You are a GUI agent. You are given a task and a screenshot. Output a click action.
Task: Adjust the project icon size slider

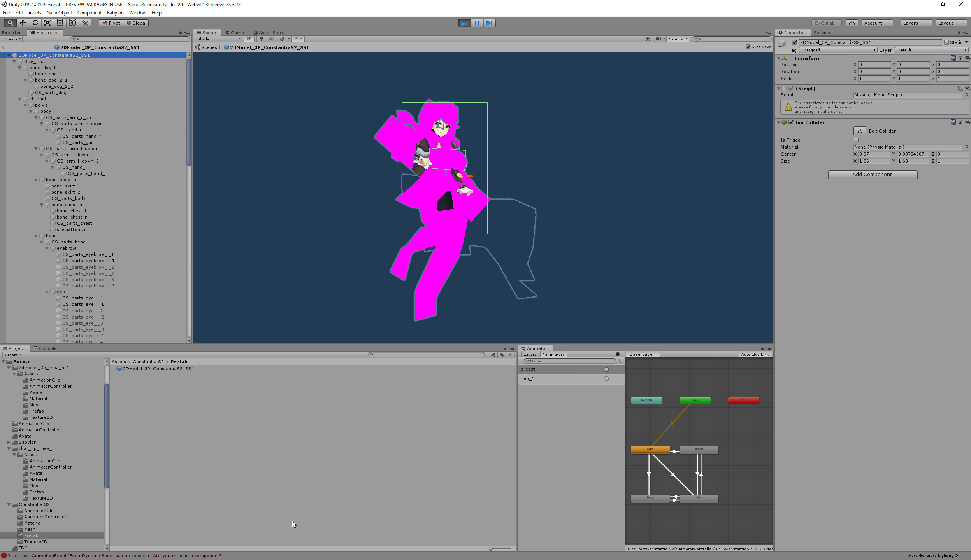[491, 549]
